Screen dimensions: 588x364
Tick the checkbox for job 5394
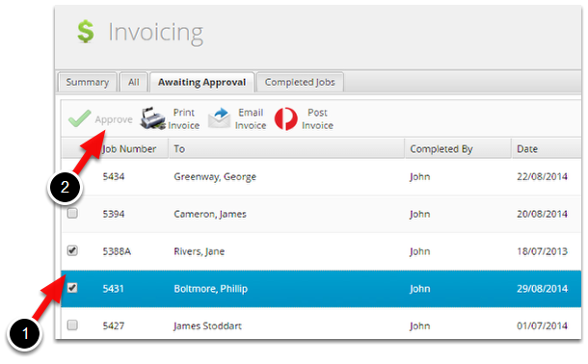(x=72, y=214)
